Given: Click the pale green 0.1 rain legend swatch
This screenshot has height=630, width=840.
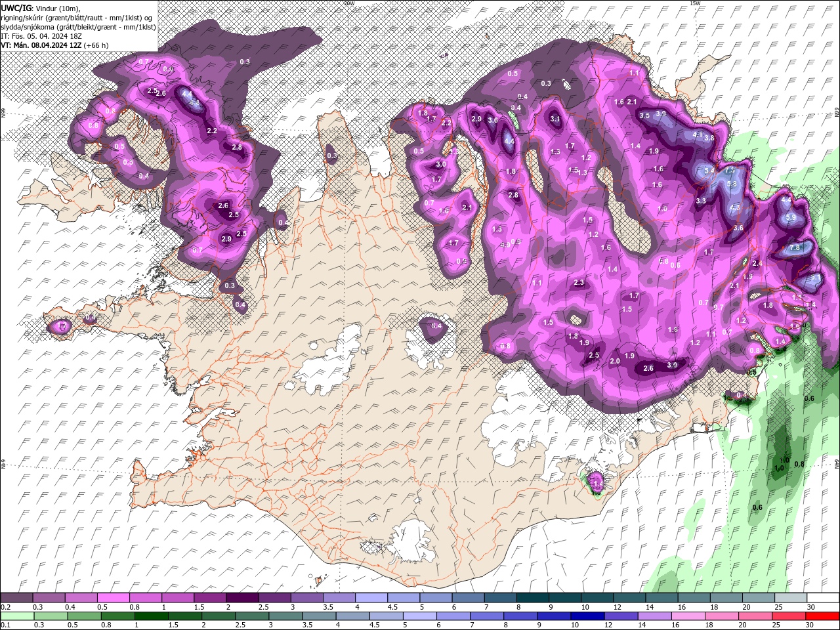Looking at the screenshot, I should click(x=17, y=616).
